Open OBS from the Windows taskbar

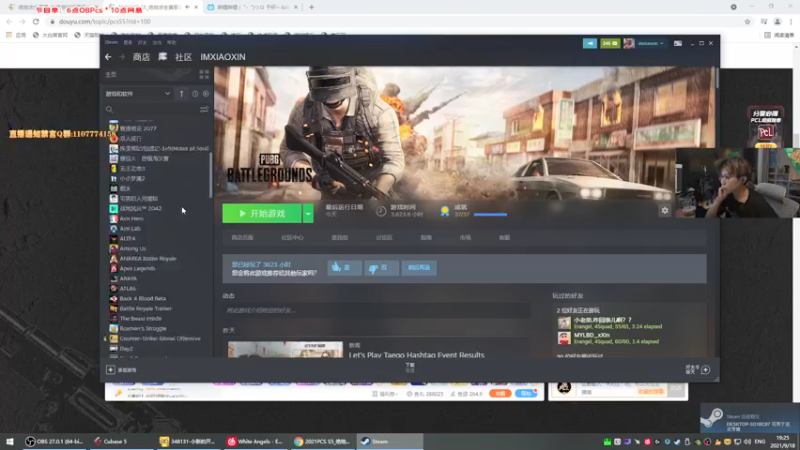[x=54, y=441]
